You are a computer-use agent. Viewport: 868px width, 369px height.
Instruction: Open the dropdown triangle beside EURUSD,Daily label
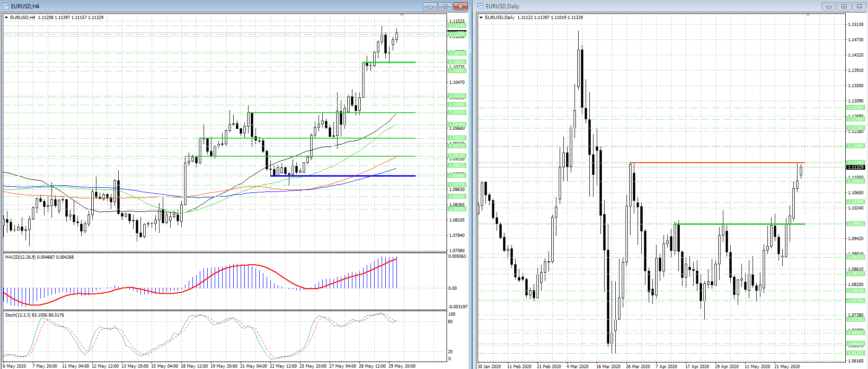[481, 18]
